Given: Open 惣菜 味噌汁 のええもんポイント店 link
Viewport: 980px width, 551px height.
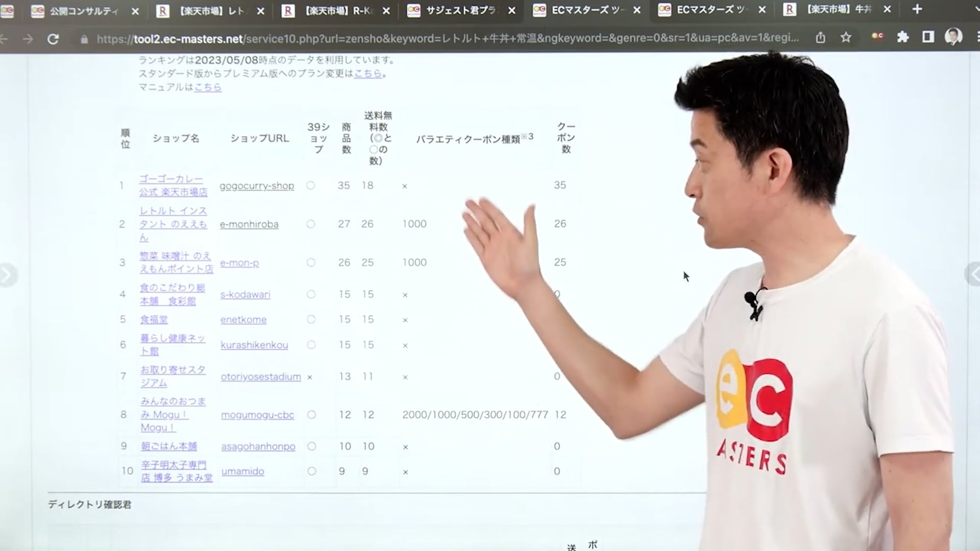Looking at the screenshot, I should pos(177,262).
